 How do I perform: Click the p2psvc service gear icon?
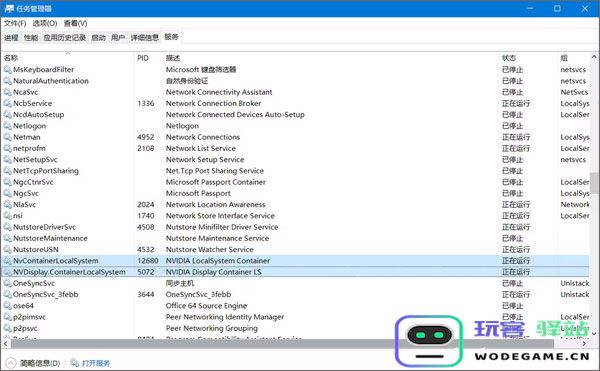[7, 328]
